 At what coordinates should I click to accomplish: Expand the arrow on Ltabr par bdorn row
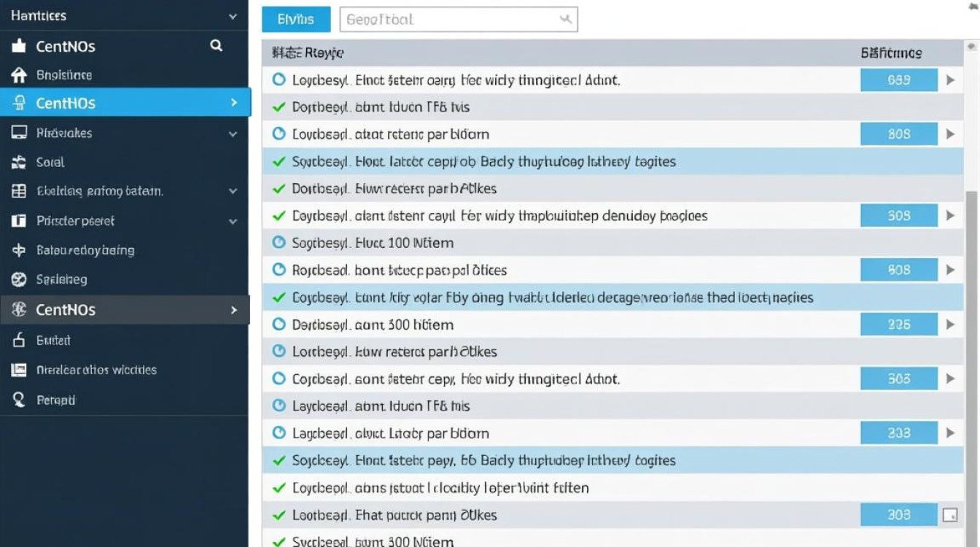tap(950, 433)
